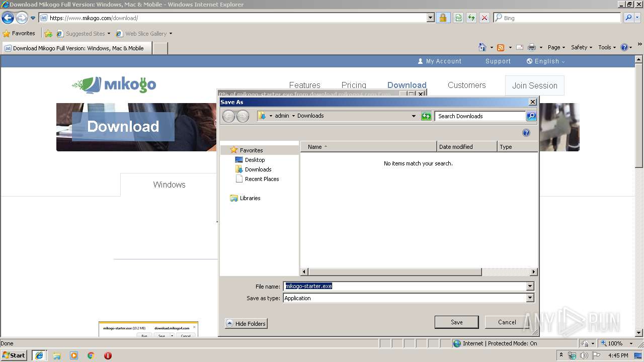Open Chrome from the taskbar
Screen dimensions: 644x362
coord(91,355)
